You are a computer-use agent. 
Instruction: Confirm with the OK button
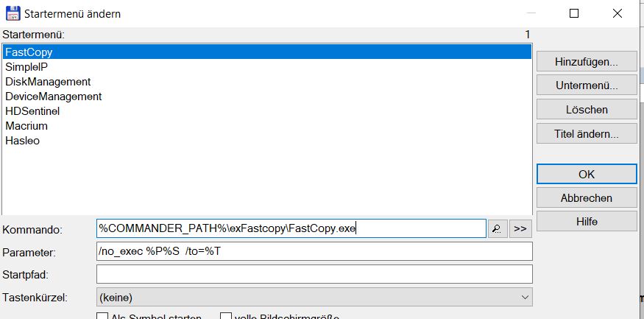click(587, 174)
